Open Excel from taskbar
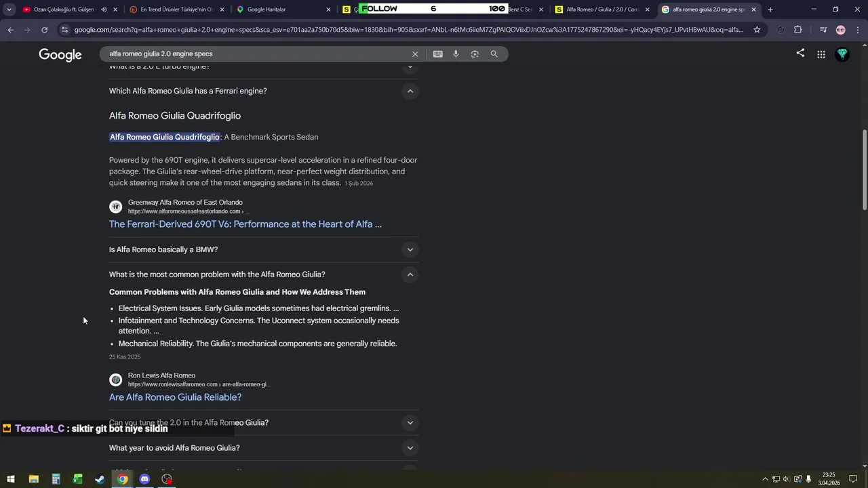 (x=78, y=479)
